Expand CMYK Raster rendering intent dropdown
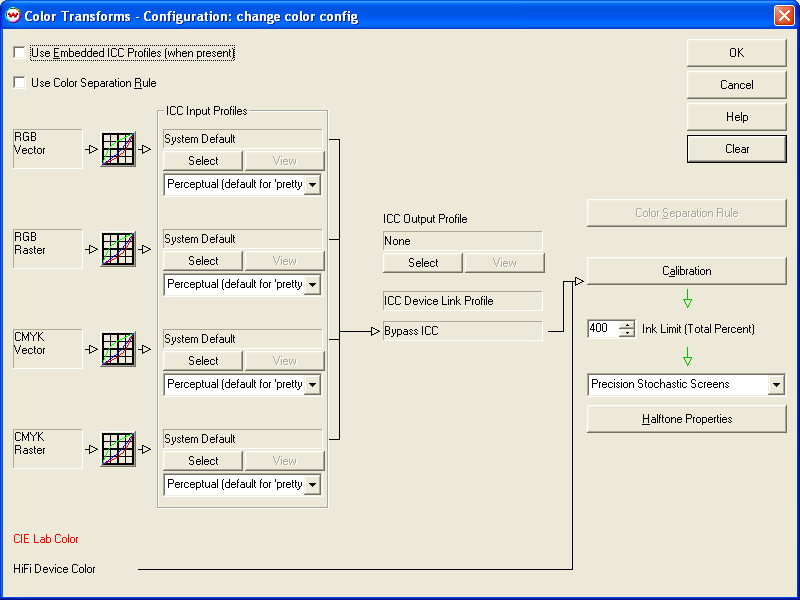Viewport: 800px width, 600px height. point(312,484)
